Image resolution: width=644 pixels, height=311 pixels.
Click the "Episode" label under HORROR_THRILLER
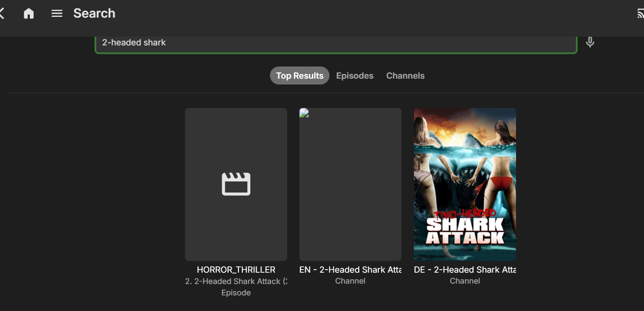[x=236, y=293]
